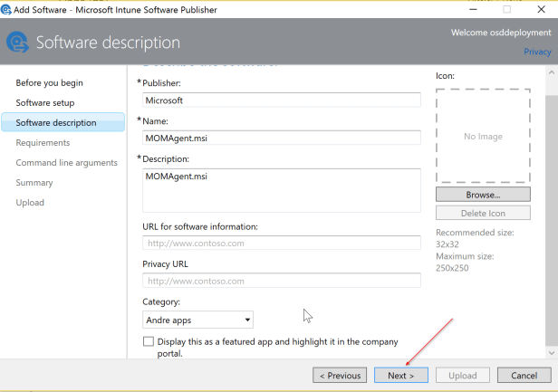Click the No Image icon placeholder
The height and width of the screenshot is (392, 558).
(483, 136)
